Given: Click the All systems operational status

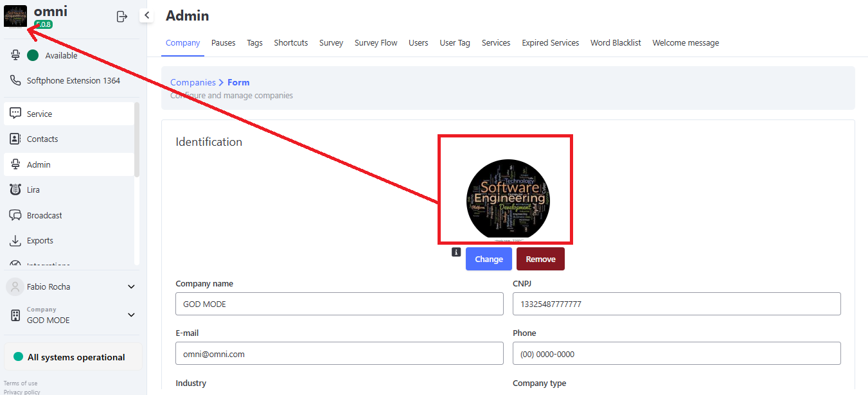Looking at the screenshot, I should tap(73, 357).
